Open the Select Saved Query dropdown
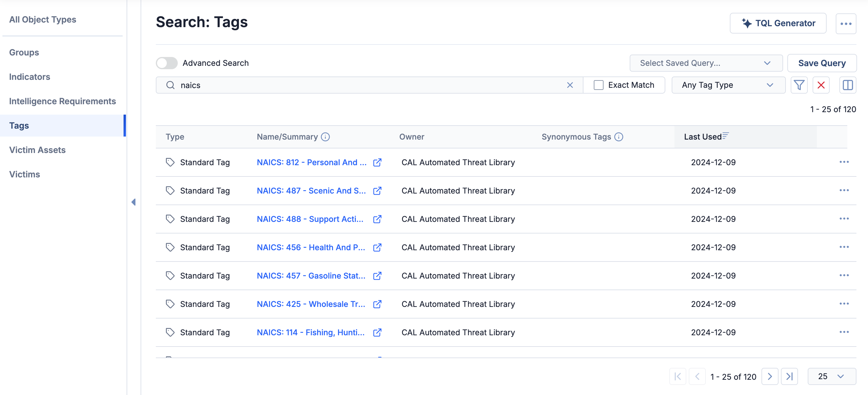868x395 pixels. [x=705, y=63]
